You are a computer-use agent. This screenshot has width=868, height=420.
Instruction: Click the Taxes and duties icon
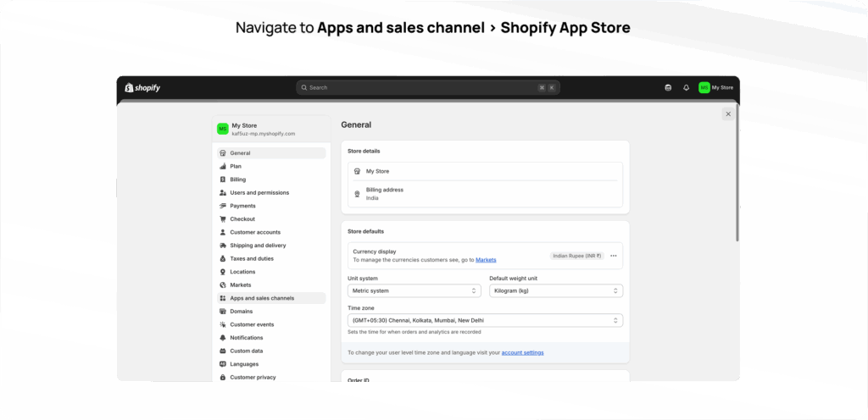tap(223, 258)
